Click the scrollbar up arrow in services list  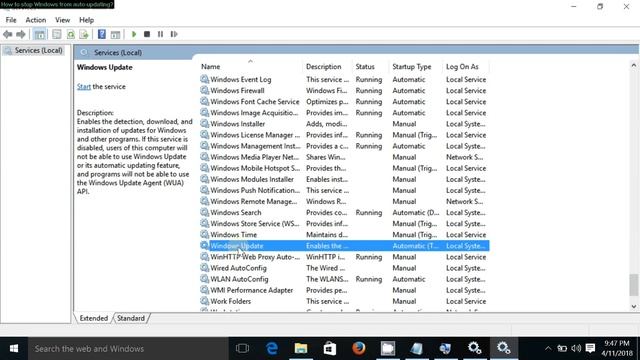click(633, 65)
